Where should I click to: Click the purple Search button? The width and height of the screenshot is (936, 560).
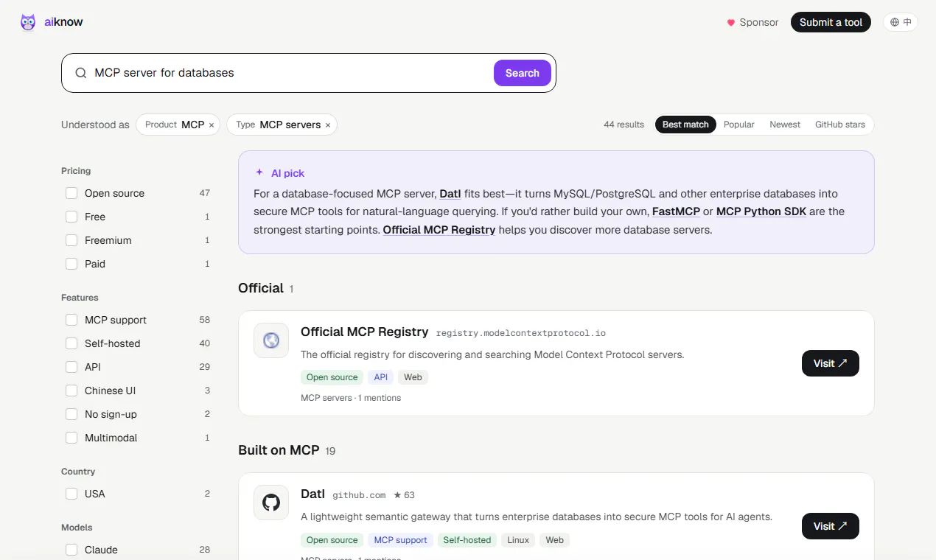pos(523,73)
